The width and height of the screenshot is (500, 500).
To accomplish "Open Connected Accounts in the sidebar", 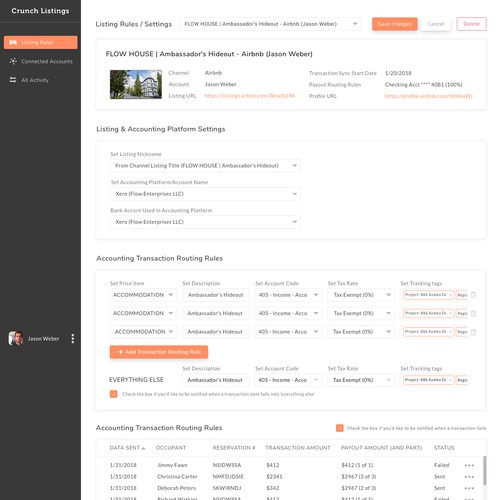I will pos(47,61).
